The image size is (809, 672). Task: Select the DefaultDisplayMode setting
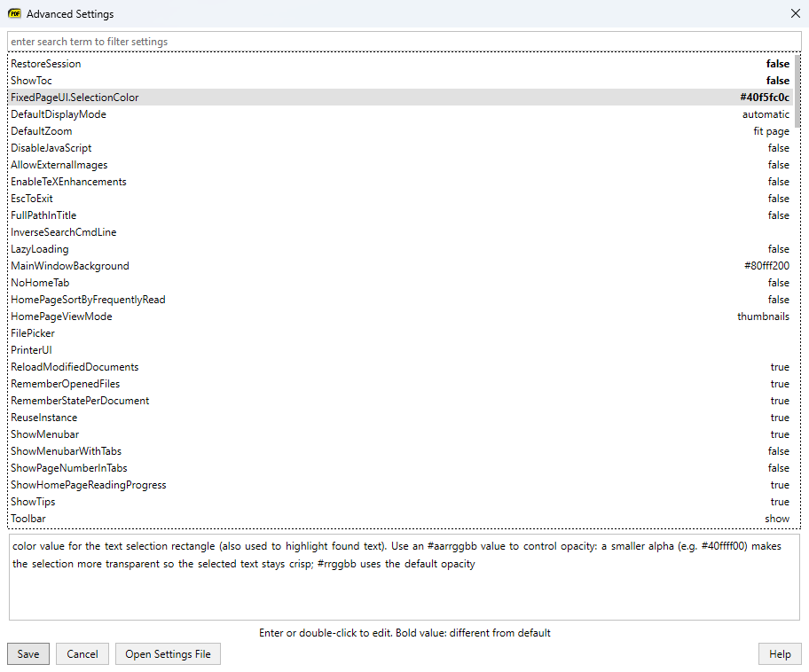pyautogui.click(x=400, y=114)
